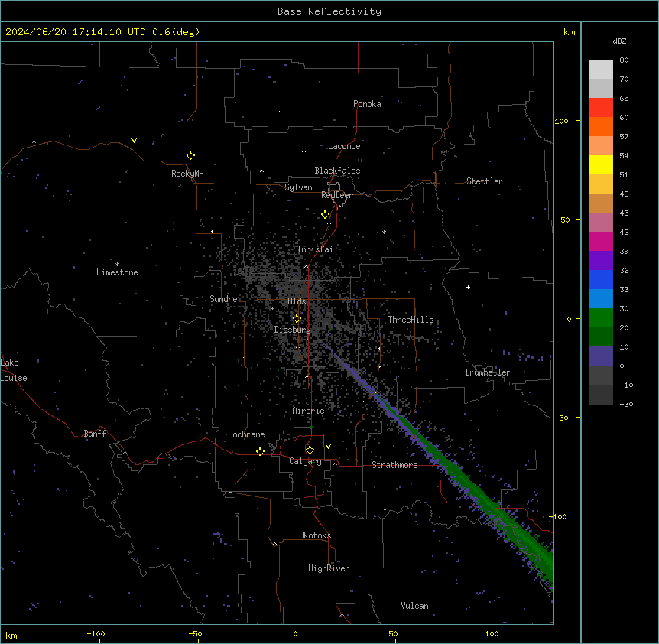The height and width of the screenshot is (644, 659).
Task: Click the Stettler map label
Action: click(484, 181)
